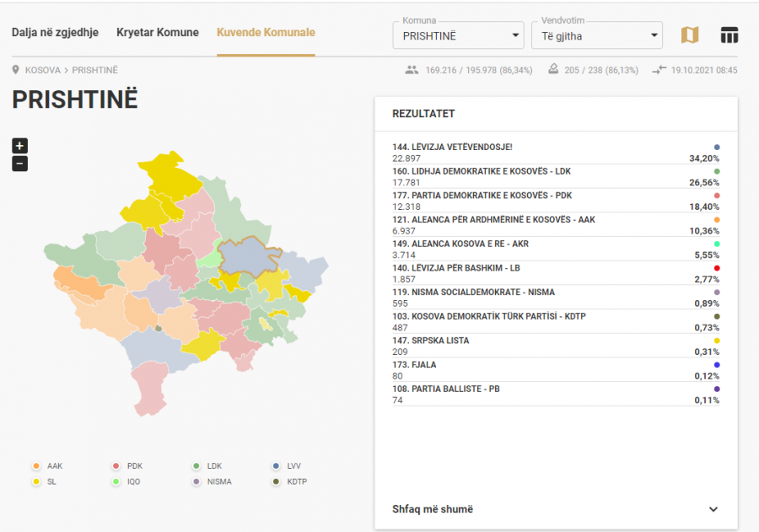Click the REZULTATET panel heading
759x532 pixels.
[x=423, y=114]
